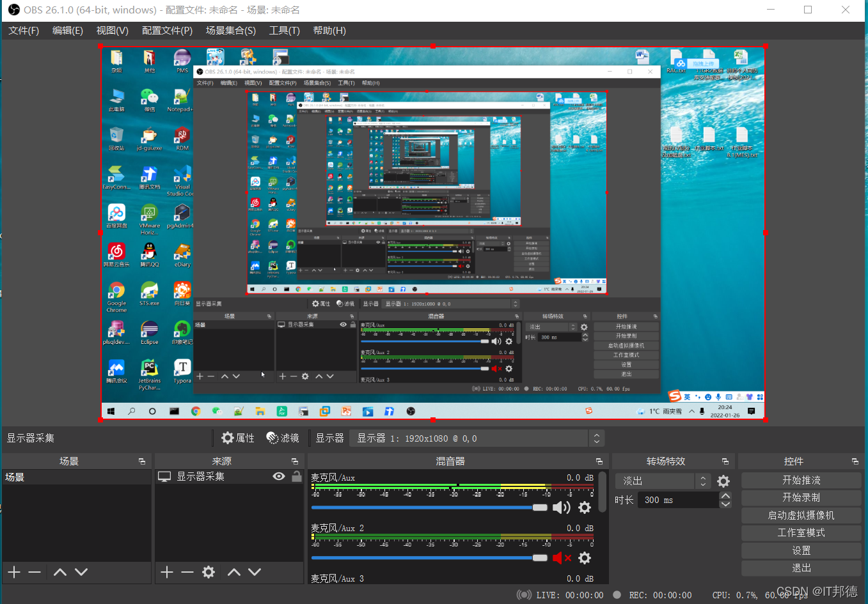
Task: Open the 帮助(H) menu
Action: coord(329,31)
